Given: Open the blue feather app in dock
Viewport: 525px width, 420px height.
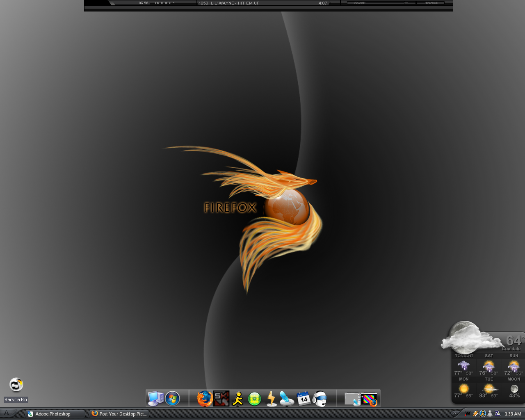Looking at the screenshot, I should point(287,398).
